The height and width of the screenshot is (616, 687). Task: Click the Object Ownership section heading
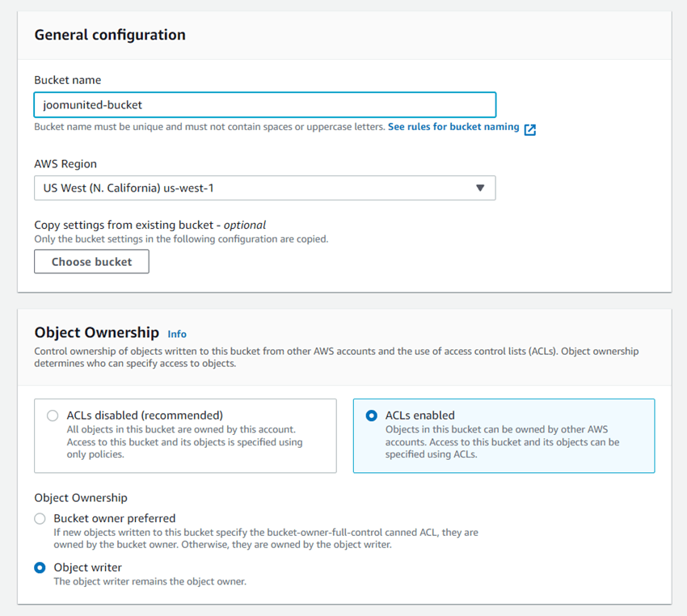pyautogui.click(x=97, y=332)
